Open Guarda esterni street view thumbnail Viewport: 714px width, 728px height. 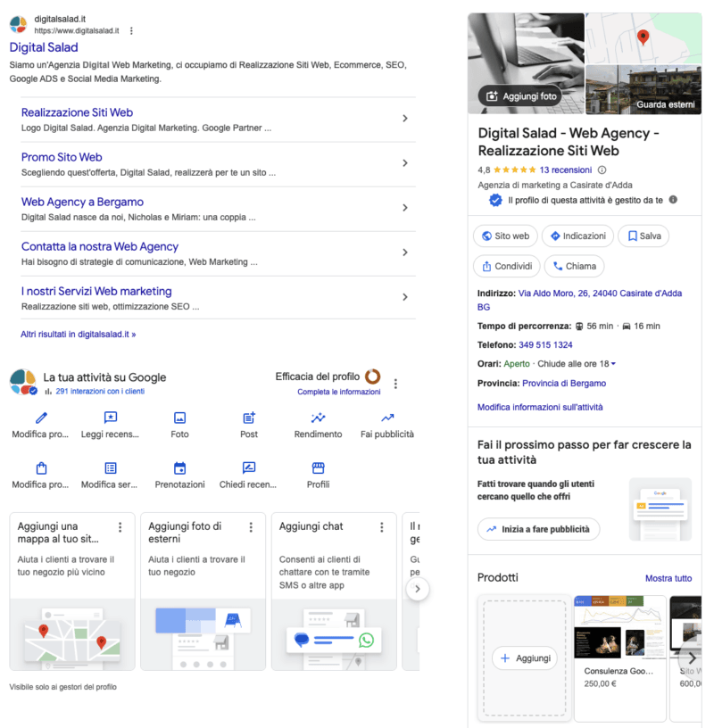pos(643,89)
